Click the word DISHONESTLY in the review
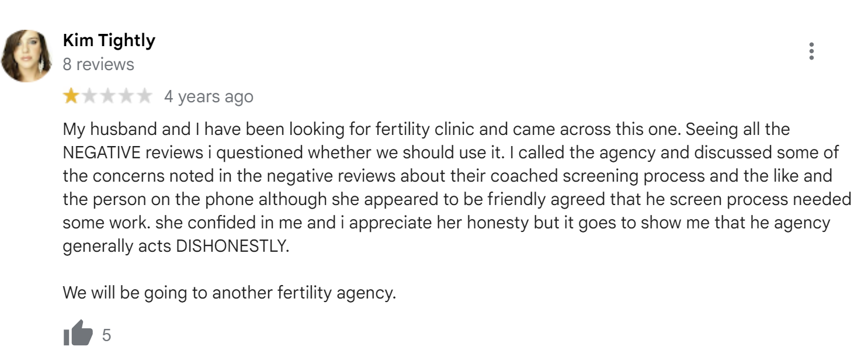 (232, 247)
